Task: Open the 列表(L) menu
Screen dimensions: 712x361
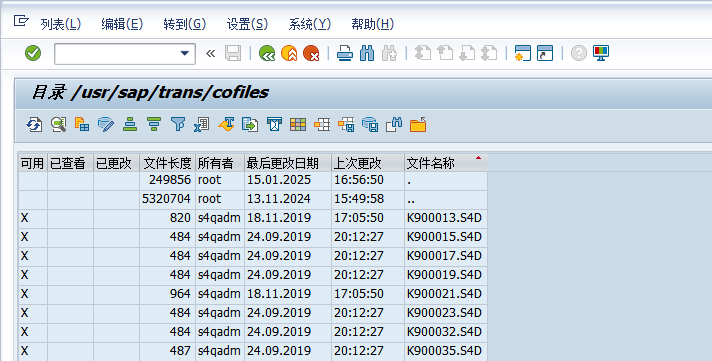Action: [60, 24]
